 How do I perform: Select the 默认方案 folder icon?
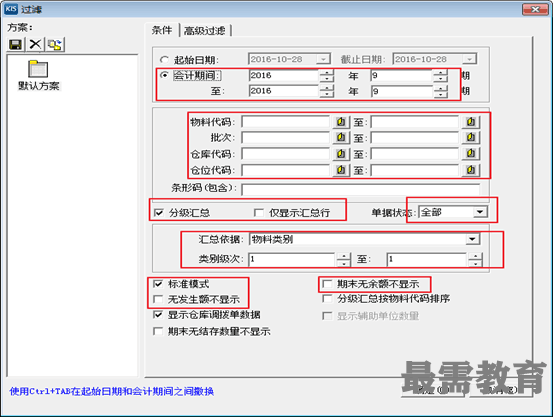[38, 69]
